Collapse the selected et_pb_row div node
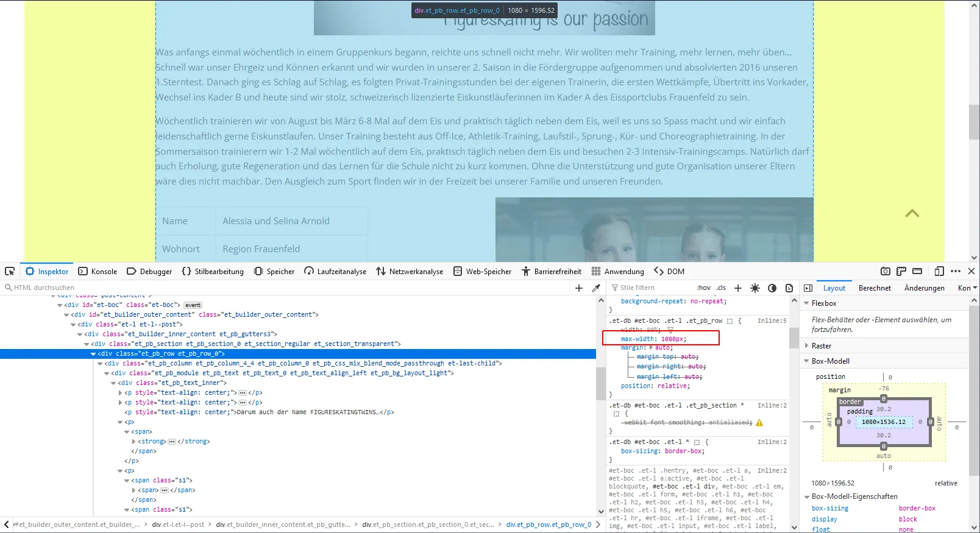Image resolution: width=980 pixels, height=533 pixels. coord(93,353)
